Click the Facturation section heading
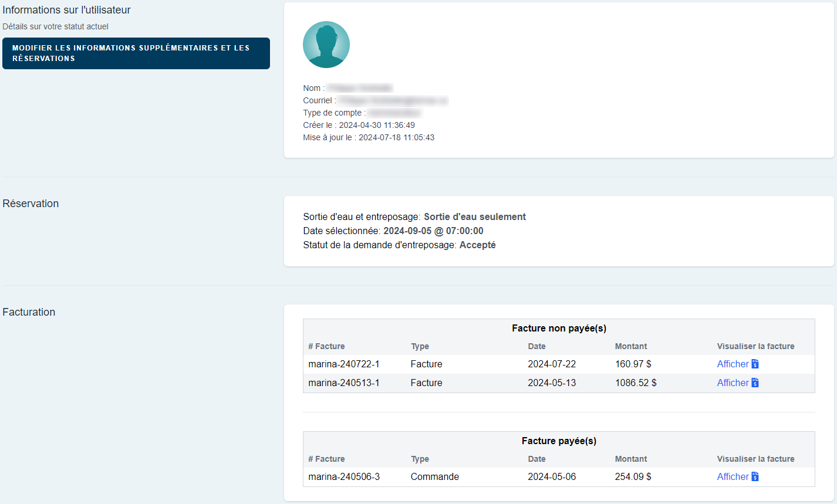This screenshot has height=504, width=837. point(29,312)
